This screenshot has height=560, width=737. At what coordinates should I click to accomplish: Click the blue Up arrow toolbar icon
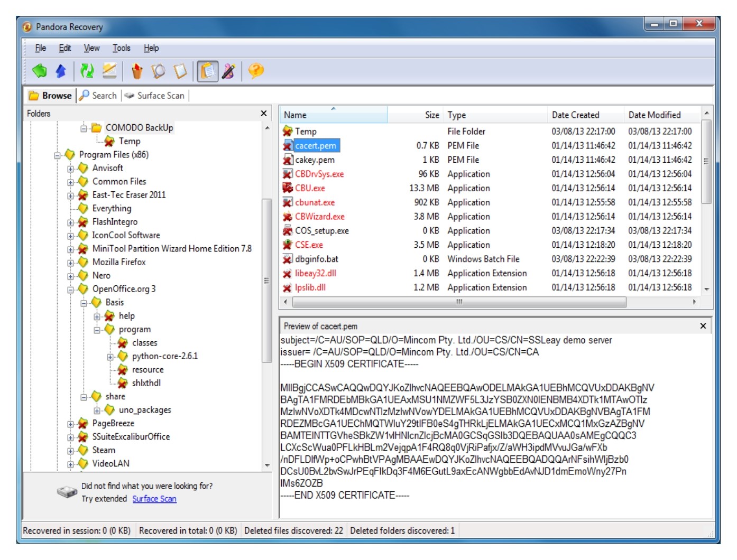coord(61,71)
